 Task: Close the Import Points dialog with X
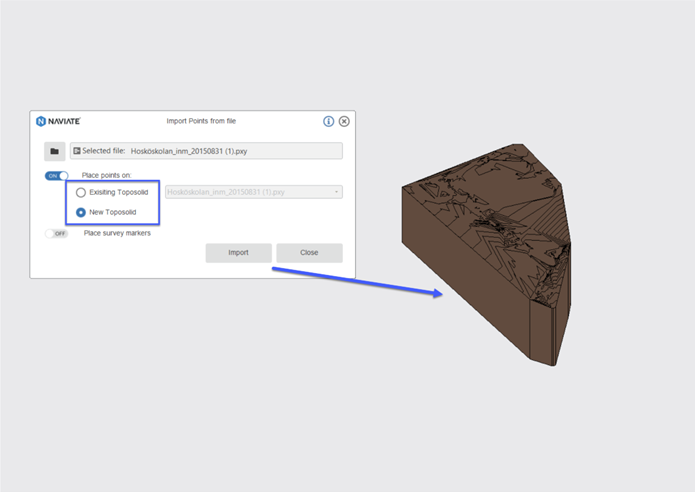point(344,121)
